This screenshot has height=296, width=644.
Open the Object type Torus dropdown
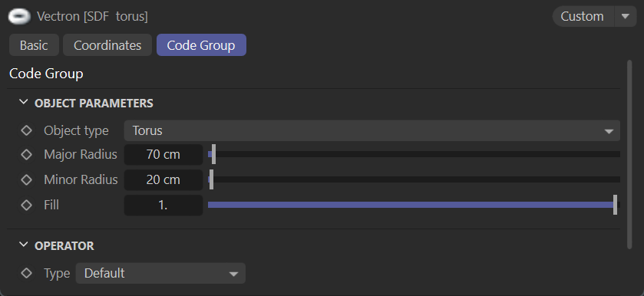point(372,130)
